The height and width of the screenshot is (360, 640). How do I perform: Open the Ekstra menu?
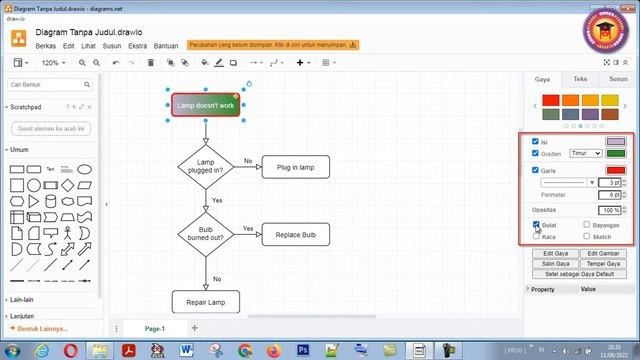click(138, 46)
